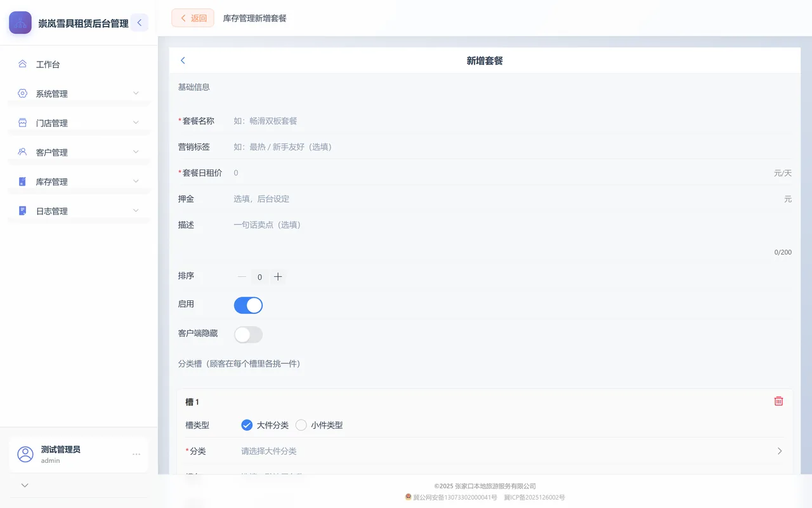Viewport: 812px width, 508px height.
Task: Click the 返回 button in top bar
Action: 193,18
